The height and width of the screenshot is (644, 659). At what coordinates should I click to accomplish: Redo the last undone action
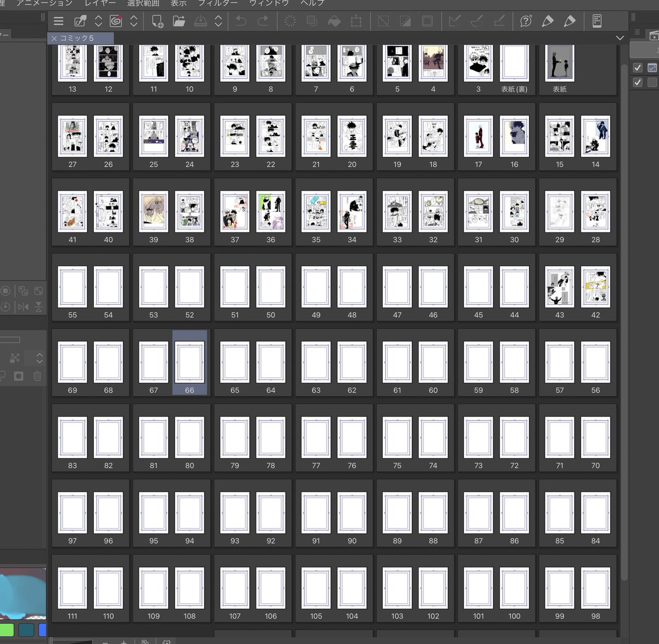[x=263, y=21]
